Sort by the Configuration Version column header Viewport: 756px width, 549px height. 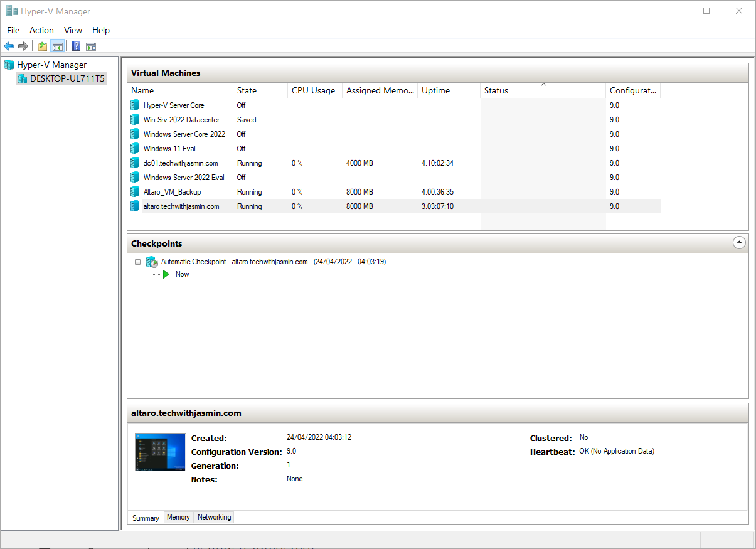click(633, 90)
